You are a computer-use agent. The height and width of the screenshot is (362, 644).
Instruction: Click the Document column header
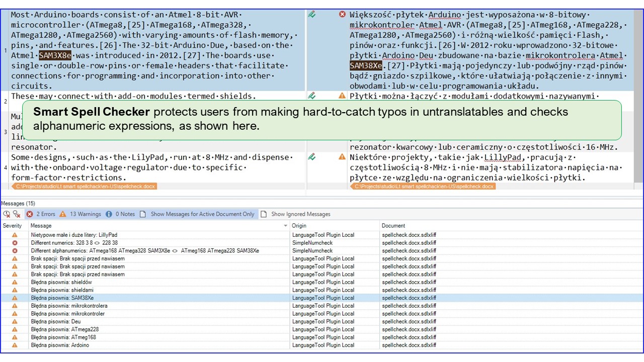[x=393, y=226]
